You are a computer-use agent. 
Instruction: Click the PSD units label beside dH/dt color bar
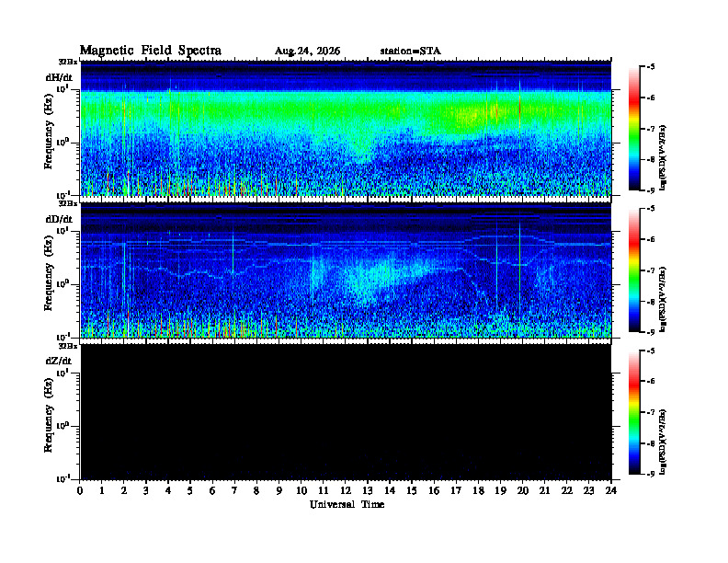tap(663, 157)
